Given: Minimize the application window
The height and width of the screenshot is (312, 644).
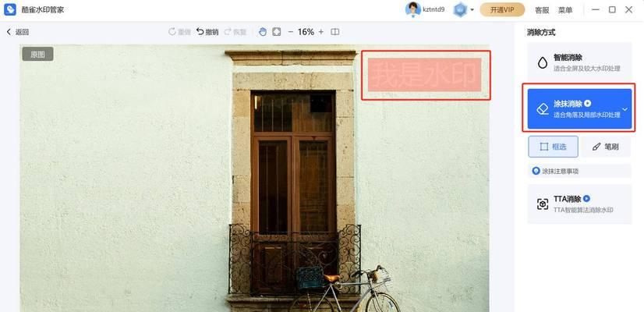Looking at the screenshot, I should point(596,9).
